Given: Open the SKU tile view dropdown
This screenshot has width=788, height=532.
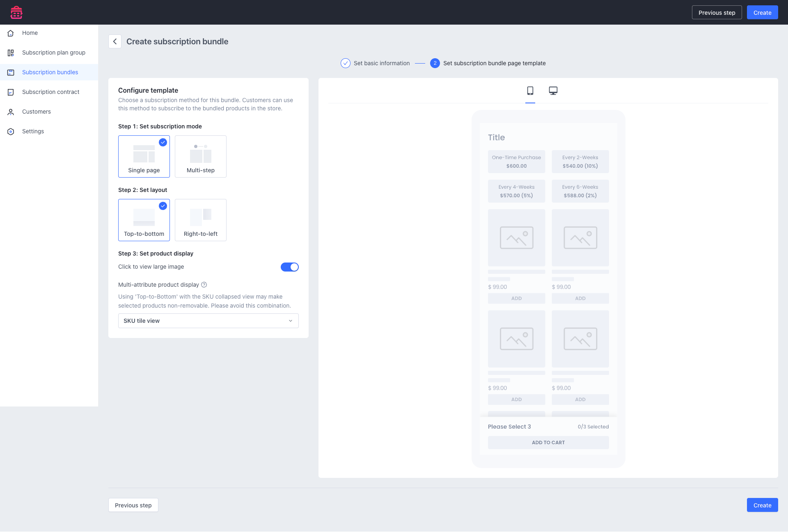Looking at the screenshot, I should click(x=208, y=321).
